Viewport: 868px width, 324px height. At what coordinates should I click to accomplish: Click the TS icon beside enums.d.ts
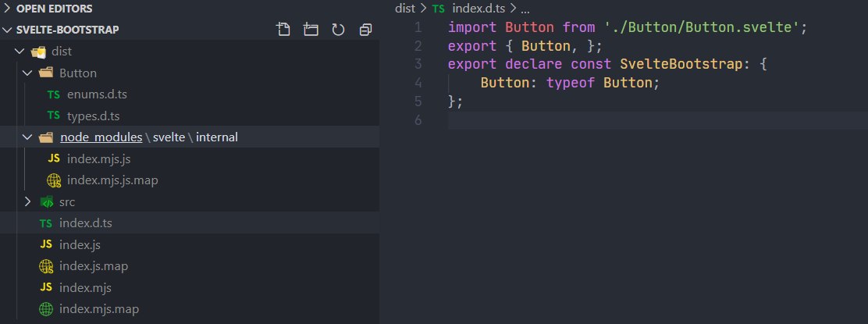click(54, 94)
